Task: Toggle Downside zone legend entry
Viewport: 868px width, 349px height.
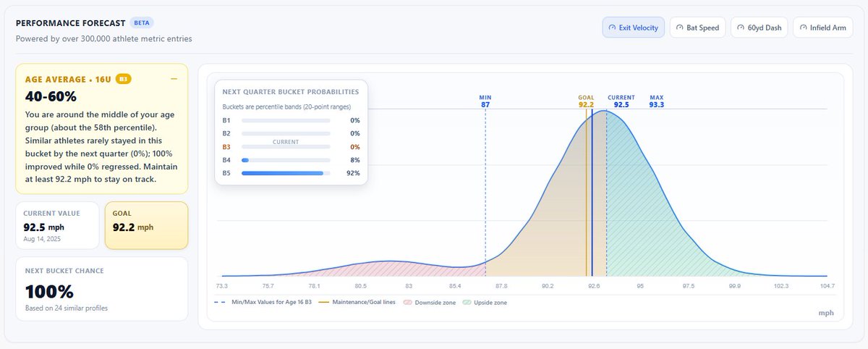Action: 430,302
